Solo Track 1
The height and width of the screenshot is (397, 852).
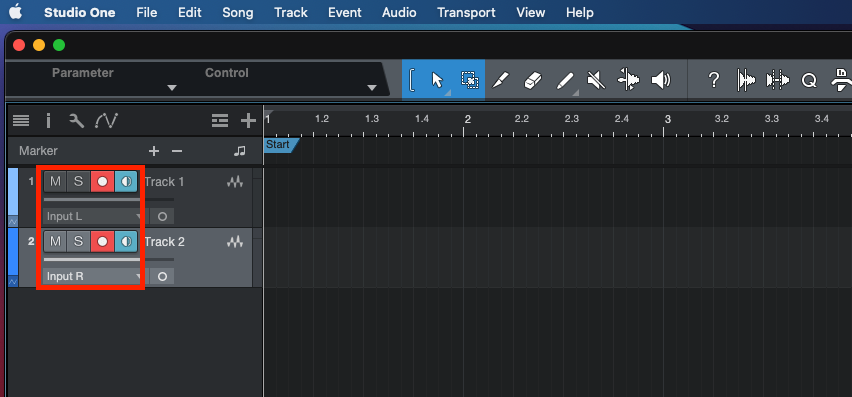point(78,182)
